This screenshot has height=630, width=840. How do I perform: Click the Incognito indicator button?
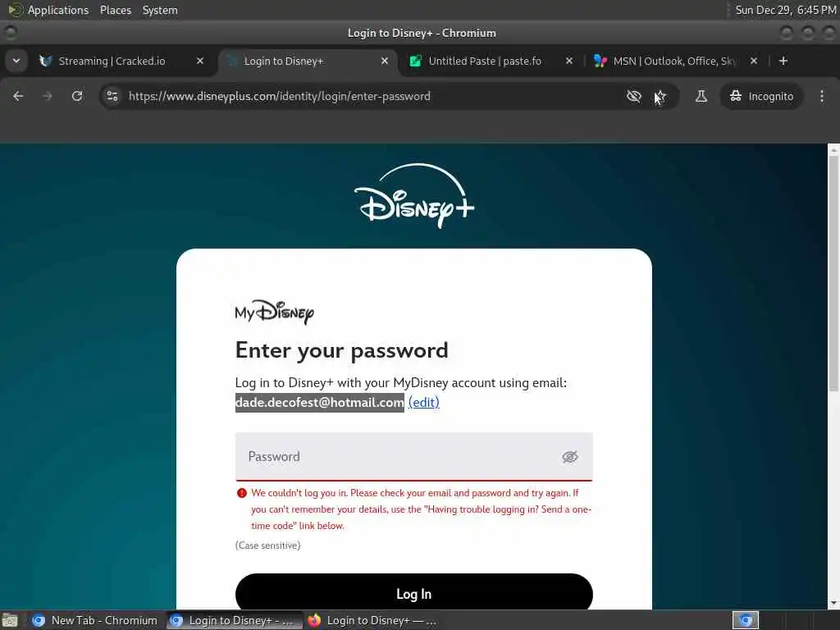tap(761, 96)
